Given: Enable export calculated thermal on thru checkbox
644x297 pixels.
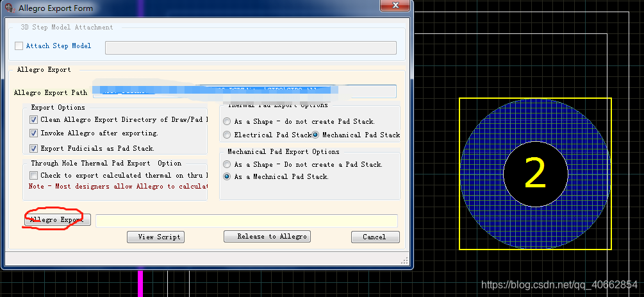Looking at the screenshot, I should pyautogui.click(x=34, y=175).
